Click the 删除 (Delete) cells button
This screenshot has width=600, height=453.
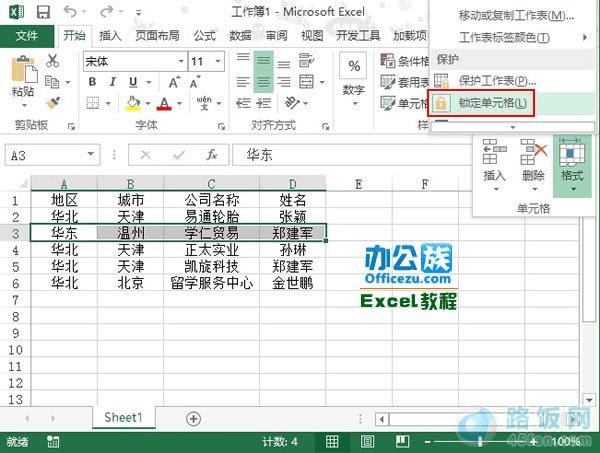[x=533, y=165]
